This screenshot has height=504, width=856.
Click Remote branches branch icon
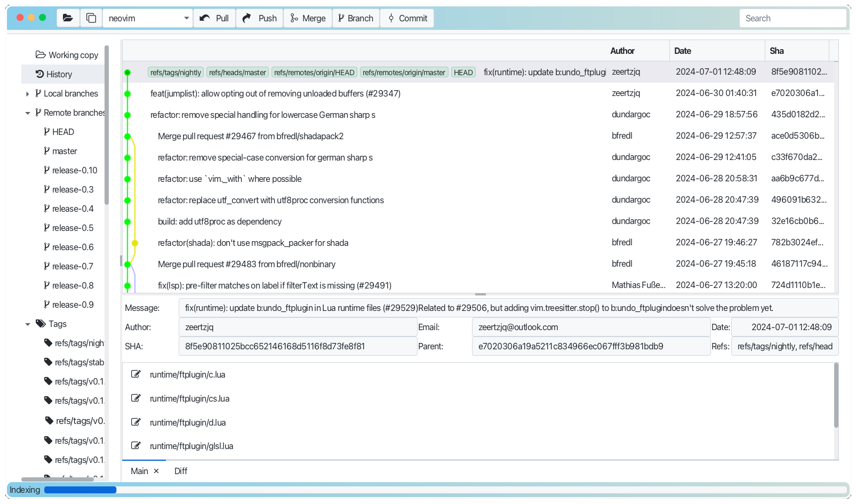(x=38, y=112)
